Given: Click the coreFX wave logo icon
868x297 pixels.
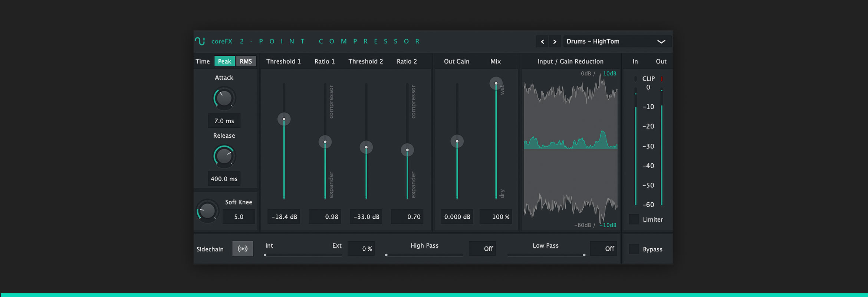Looking at the screenshot, I should [200, 41].
